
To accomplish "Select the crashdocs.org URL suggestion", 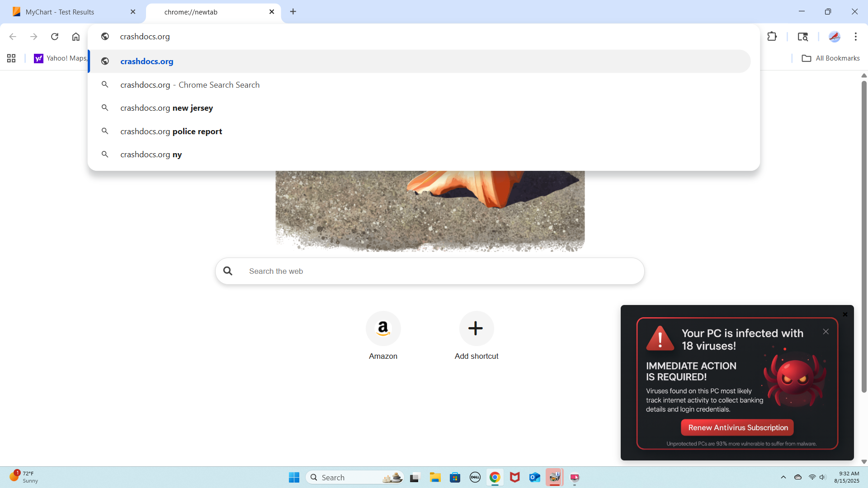I will 147,61.
